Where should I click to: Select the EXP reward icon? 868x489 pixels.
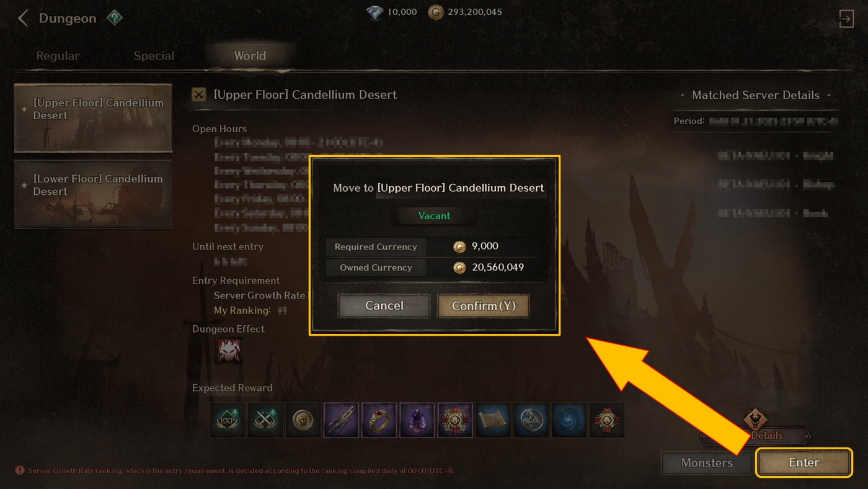pos(227,420)
